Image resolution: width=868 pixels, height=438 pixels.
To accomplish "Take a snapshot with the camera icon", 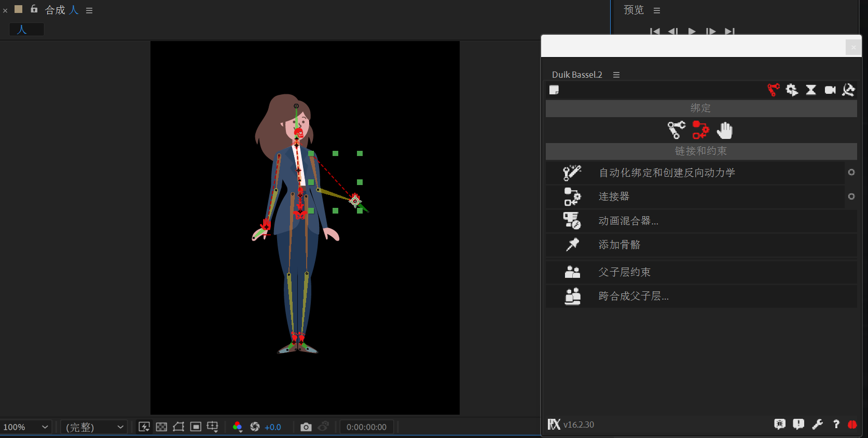I will tap(306, 427).
